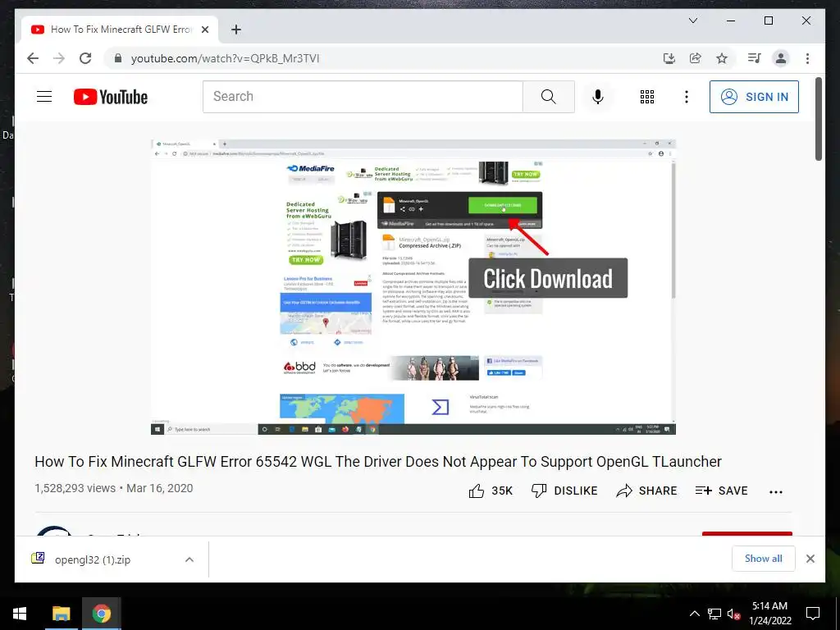
Task: Open the Windows Start menu
Action: (x=20, y=614)
